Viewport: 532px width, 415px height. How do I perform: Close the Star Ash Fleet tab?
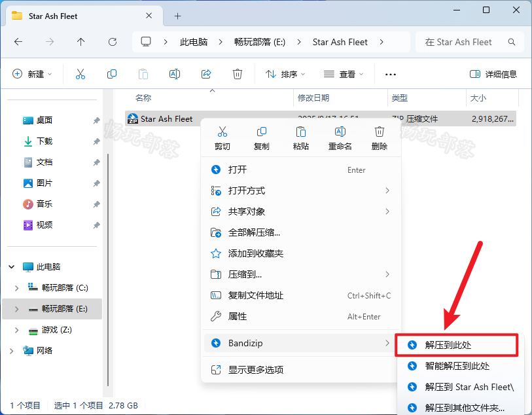pyautogui.click(x=149, y=16)
